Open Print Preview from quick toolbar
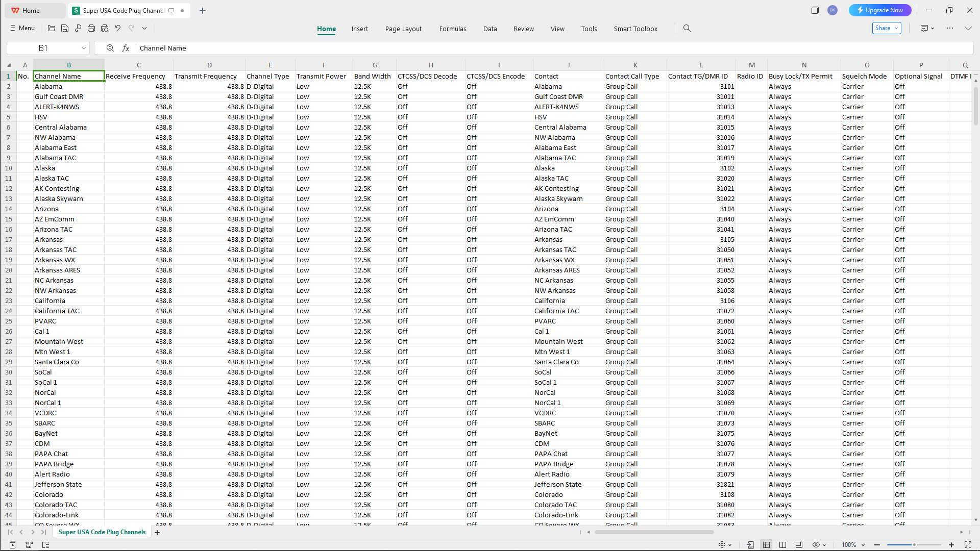 pyautogui.click(x=105, y=29)
